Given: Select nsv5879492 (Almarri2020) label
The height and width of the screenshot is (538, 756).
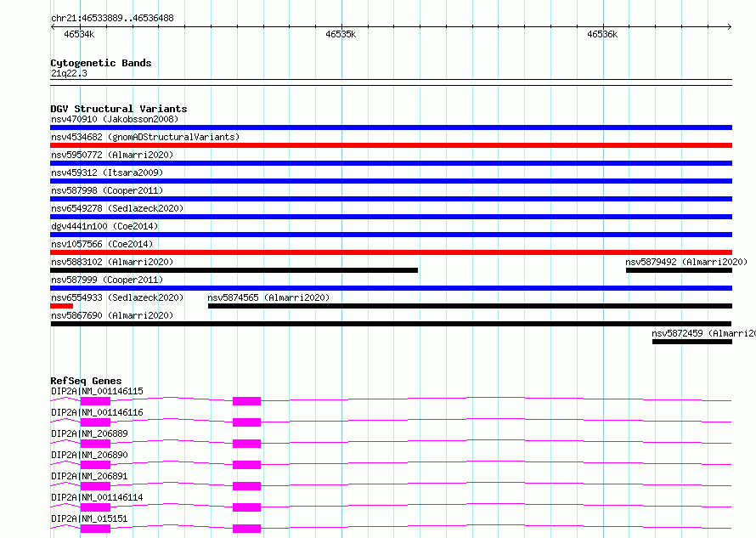Looking at the screenshot, I should tap(686, 262).
